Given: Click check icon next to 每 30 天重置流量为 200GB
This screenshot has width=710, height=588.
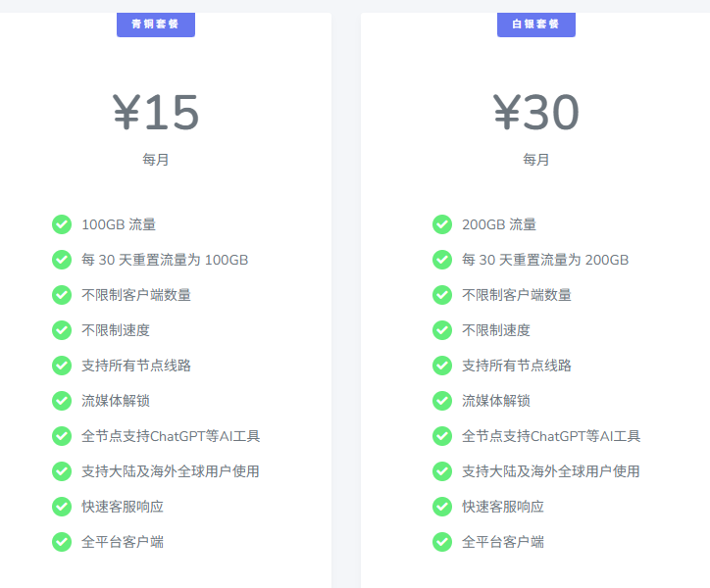Looking at the screenshot, I should pyautogui.click(x=442, y=260).
